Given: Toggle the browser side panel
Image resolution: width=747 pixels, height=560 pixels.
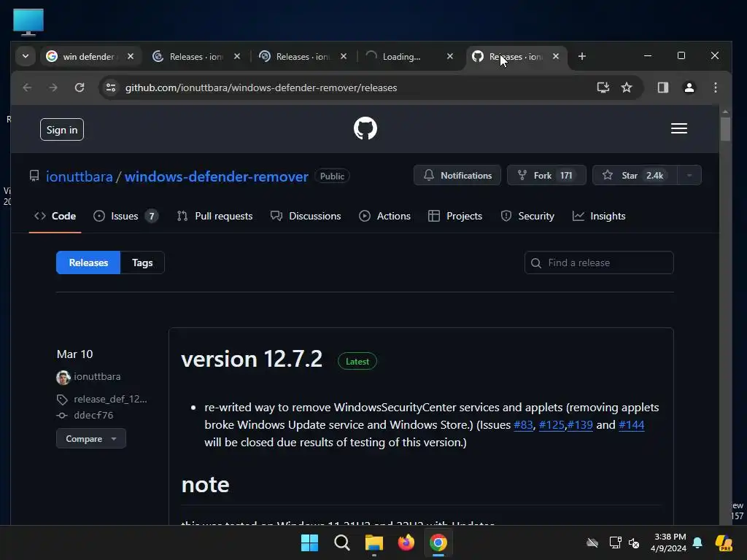Looking at the screenshot, I should click(662, 87).
